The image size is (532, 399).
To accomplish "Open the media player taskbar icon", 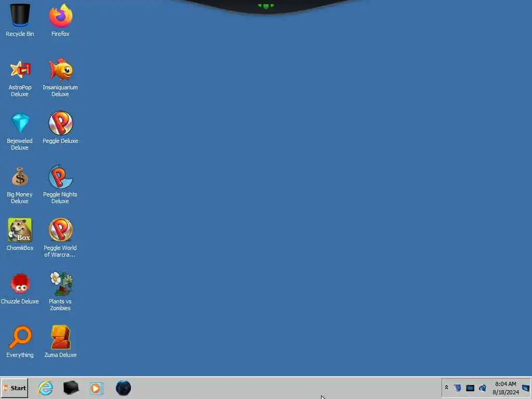I will click(x=96, y=388).
